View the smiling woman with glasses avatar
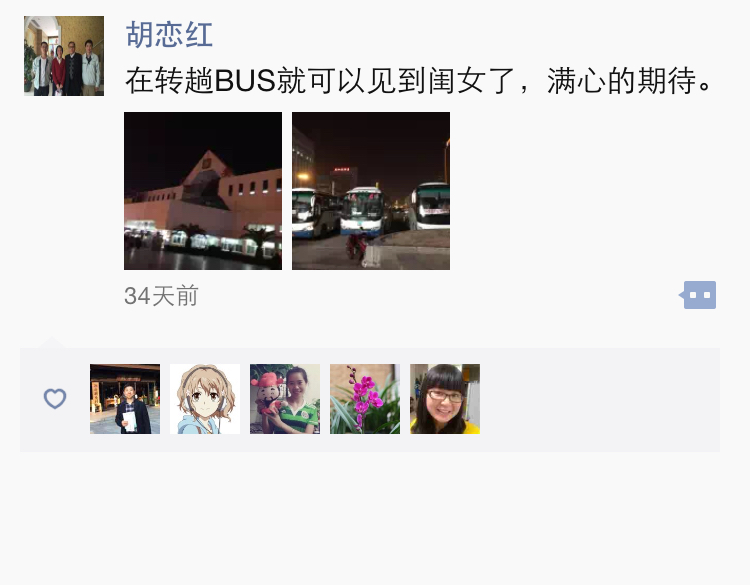Image resolution: width=750 pixels, height=585 pixels. point(445,399)
